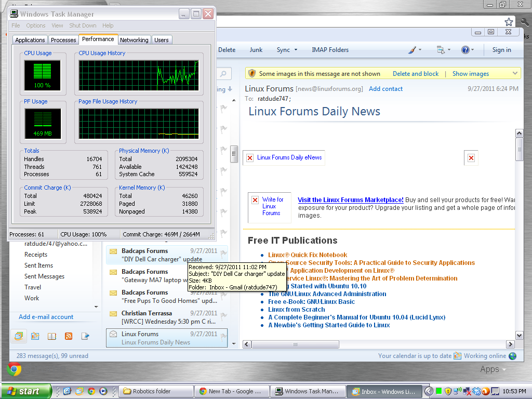Expand the image warning bar chevron
Viewport: 532px width, 399px height.
(515, 73)
